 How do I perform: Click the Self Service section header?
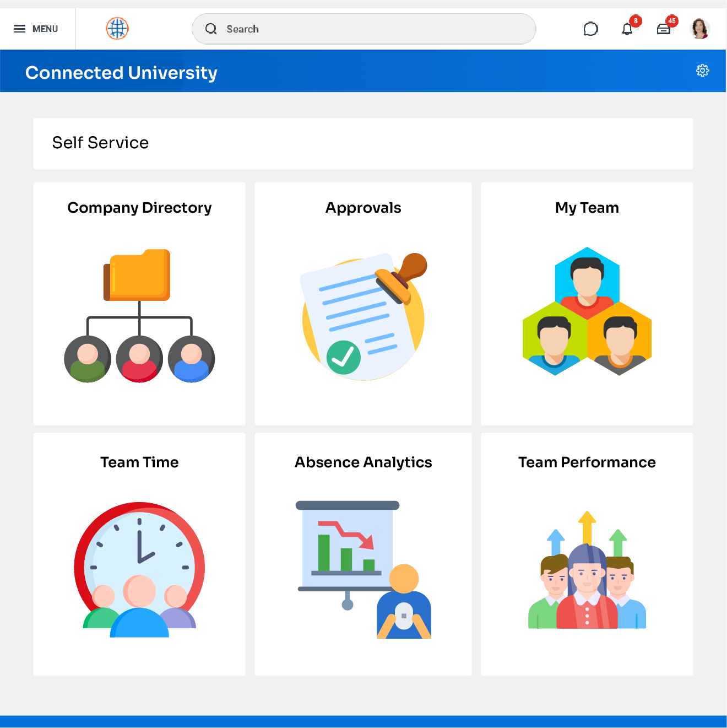click(x=100, y=143)
